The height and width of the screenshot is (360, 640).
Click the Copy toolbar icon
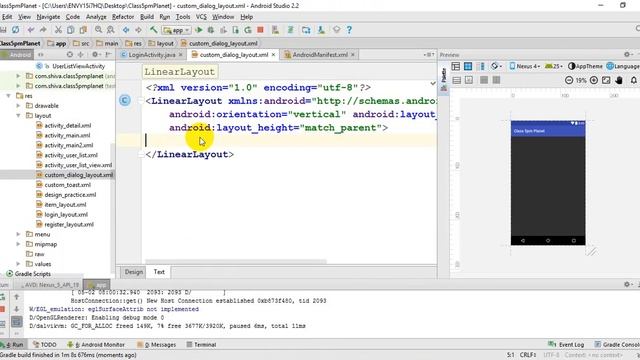71,30
